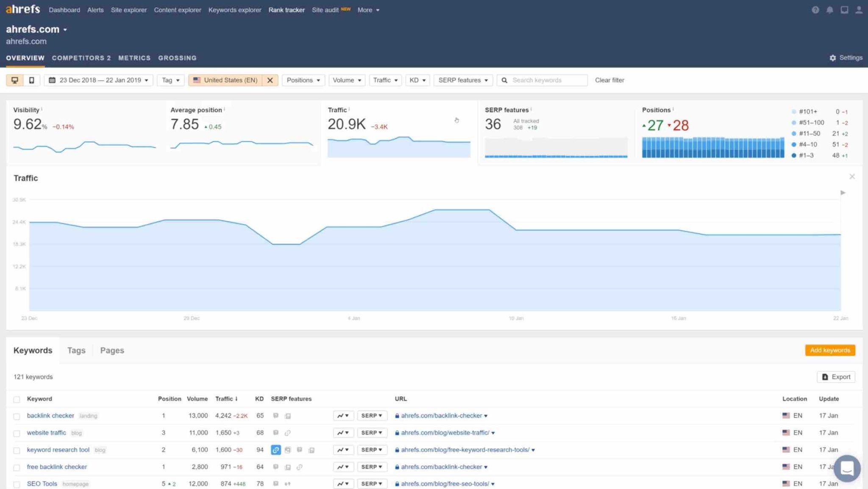The image size is (868, 489).
Task: Click the Average position summary card
Action: [242, 132]
